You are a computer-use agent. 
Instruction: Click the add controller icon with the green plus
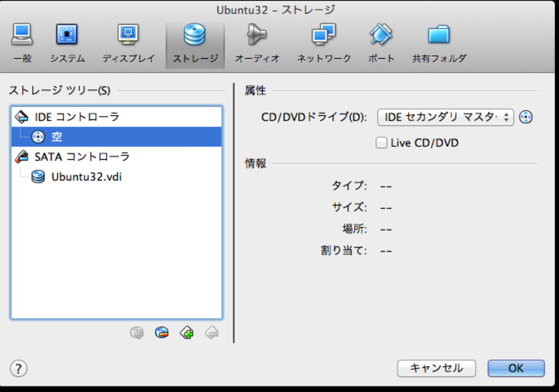(x=187, y=333)
